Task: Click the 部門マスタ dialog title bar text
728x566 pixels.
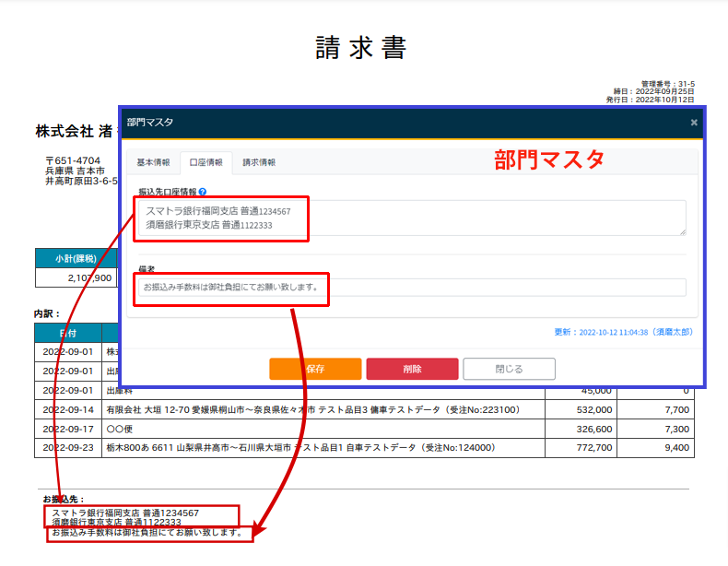Action: click(149, 122)
